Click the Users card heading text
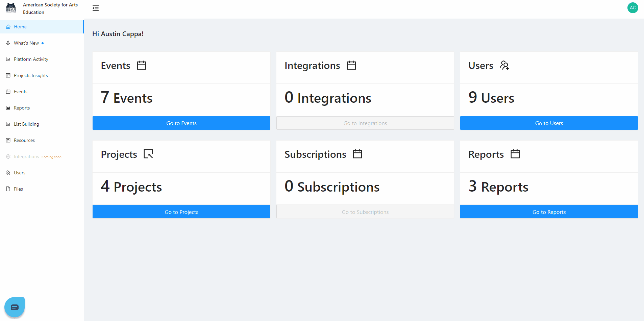The height and width of the screenshot is (321, 644). tap(481, 66)
